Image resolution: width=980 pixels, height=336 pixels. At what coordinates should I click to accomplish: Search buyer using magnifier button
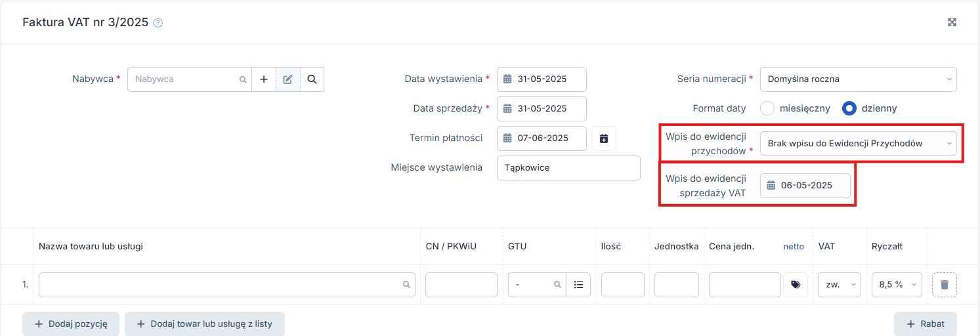[312, 79]
